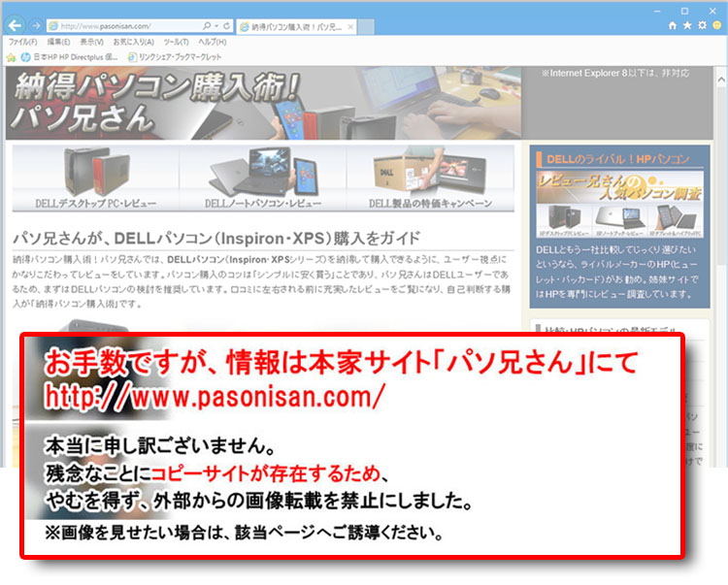Image resolution: width=728 pixels, height=585 pixels.
Task: Open the ファイル(F) menu
Action: pyautogui.click(x=22, y=43)
